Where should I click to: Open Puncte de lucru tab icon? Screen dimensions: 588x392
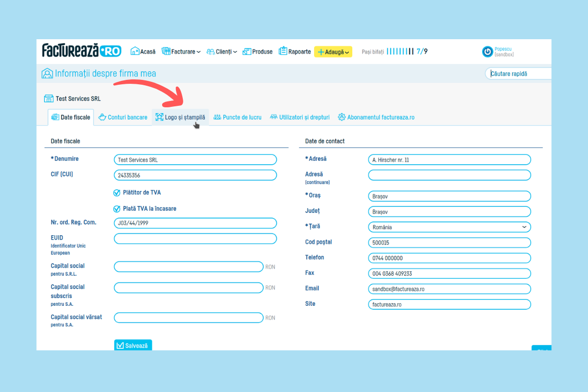point(217,118)
